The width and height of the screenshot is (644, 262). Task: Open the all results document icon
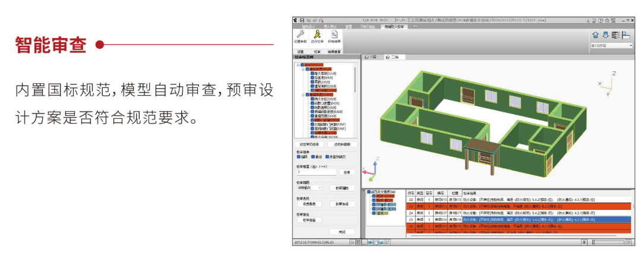point(334,35)
